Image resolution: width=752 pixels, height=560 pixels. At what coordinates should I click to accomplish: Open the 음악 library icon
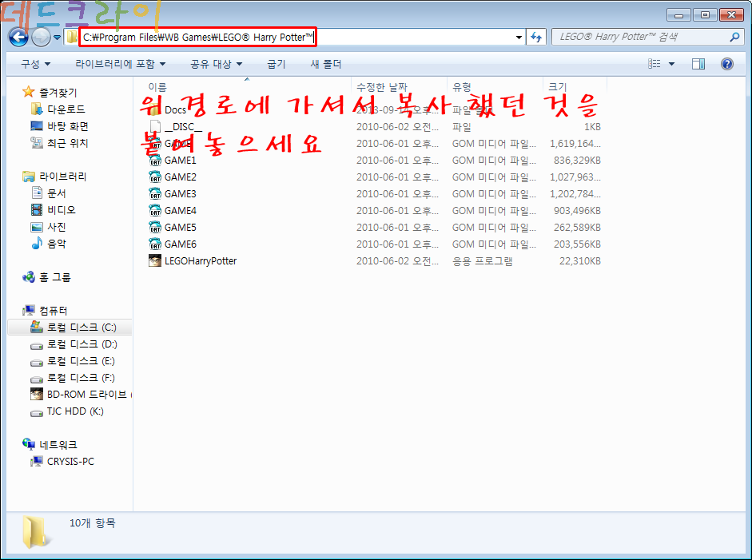tap(37, 244)
